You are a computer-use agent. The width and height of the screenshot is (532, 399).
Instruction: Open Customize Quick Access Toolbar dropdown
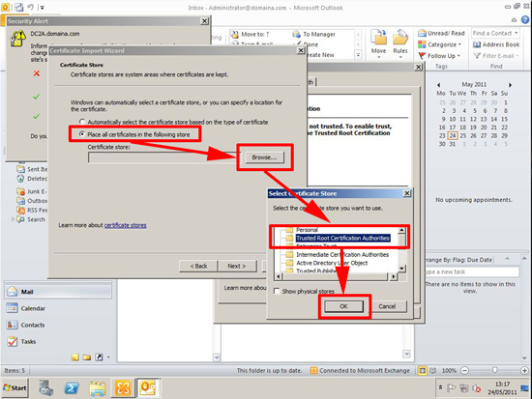pos(42,7)
